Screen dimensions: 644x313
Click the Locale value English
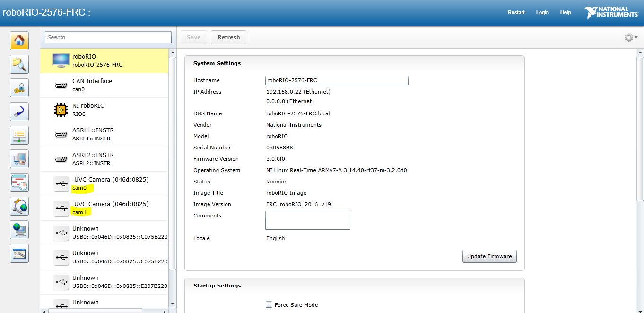275,238
